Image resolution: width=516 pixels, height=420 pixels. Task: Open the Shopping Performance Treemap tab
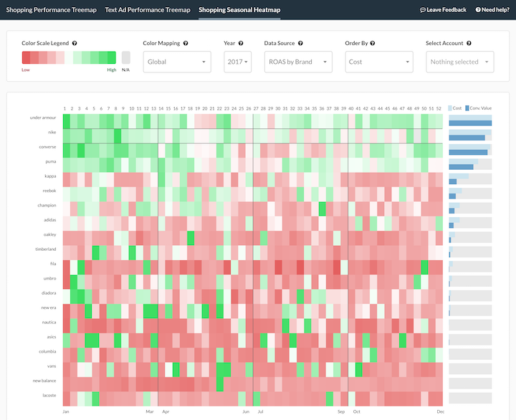[52, 10]
